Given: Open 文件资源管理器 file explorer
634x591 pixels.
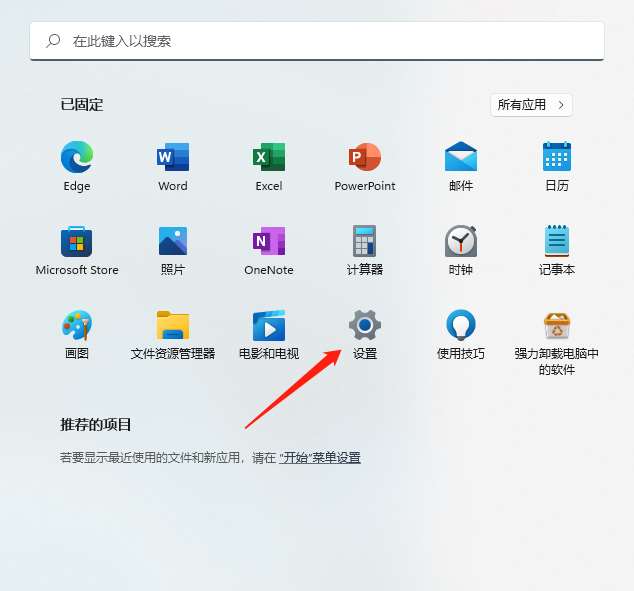Looking at the screenshot, I should coord(173,325).
